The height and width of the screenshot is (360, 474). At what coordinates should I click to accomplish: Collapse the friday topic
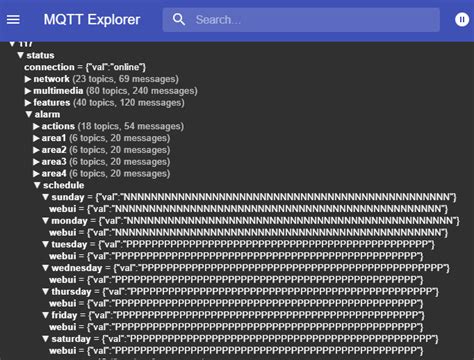point(46,315)
